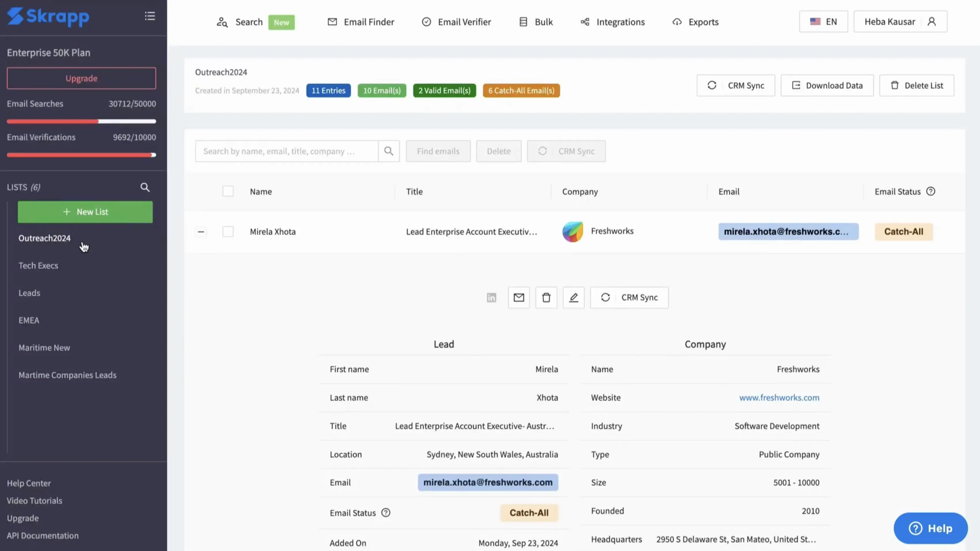
Task: Click the envelope email icon in lead actions
Action: click(x=519, y=297)
